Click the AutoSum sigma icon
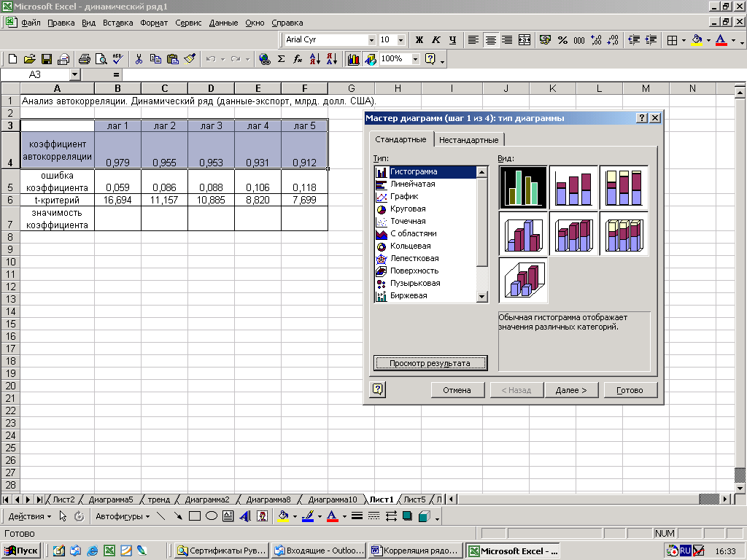 282,59
